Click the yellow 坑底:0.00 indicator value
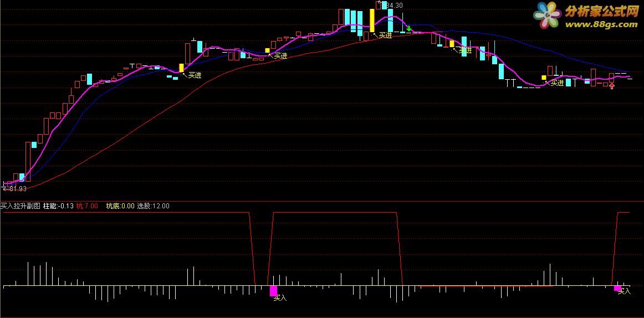Image resolution: width=644 pixels, height=318 pixels. tap(120, 206)
